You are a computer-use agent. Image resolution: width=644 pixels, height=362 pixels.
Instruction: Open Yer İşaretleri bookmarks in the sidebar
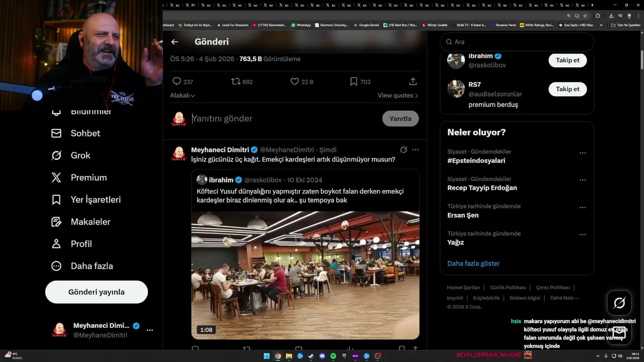pos(86,200)
